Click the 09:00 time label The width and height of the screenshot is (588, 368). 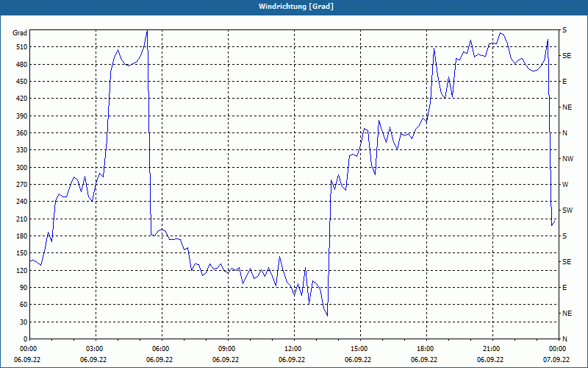click(227, 349)
